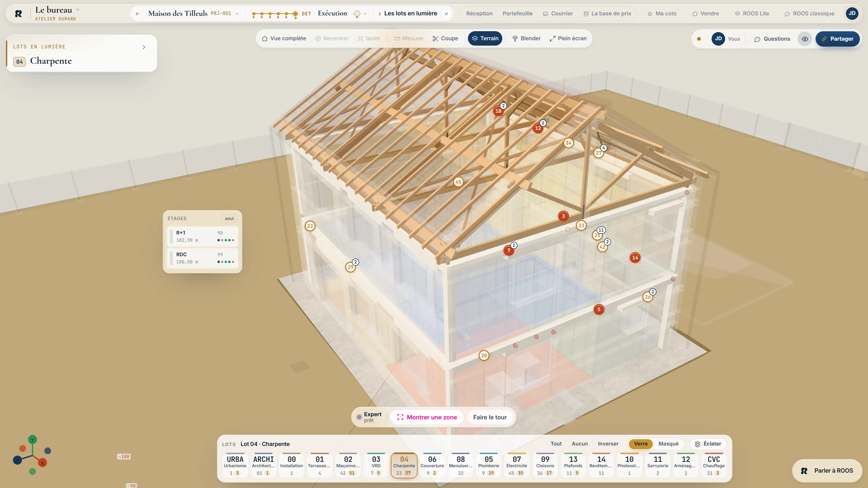868x488 pixels.
Task: Open Parler à ROOS chat
Action: point(827,471)
